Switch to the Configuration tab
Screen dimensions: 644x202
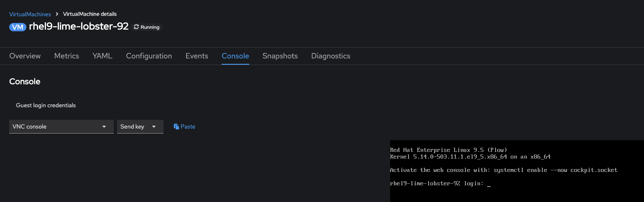149,56
